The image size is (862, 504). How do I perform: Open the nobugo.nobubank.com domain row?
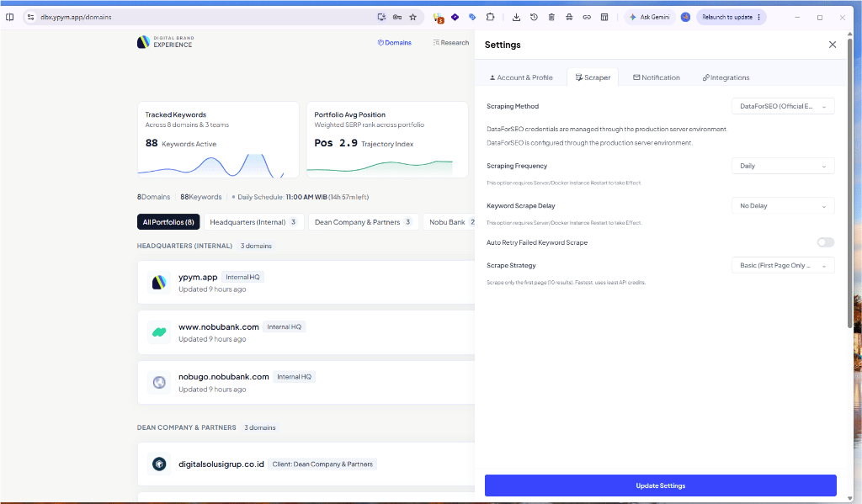click(306, 383)
